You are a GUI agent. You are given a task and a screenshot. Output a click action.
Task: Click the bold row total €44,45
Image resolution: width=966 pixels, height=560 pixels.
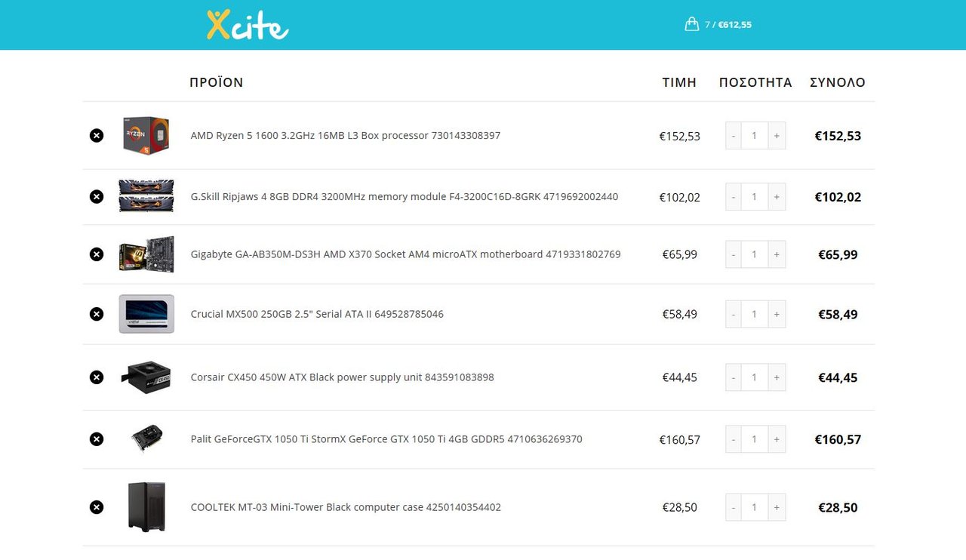tap(838, 377)
